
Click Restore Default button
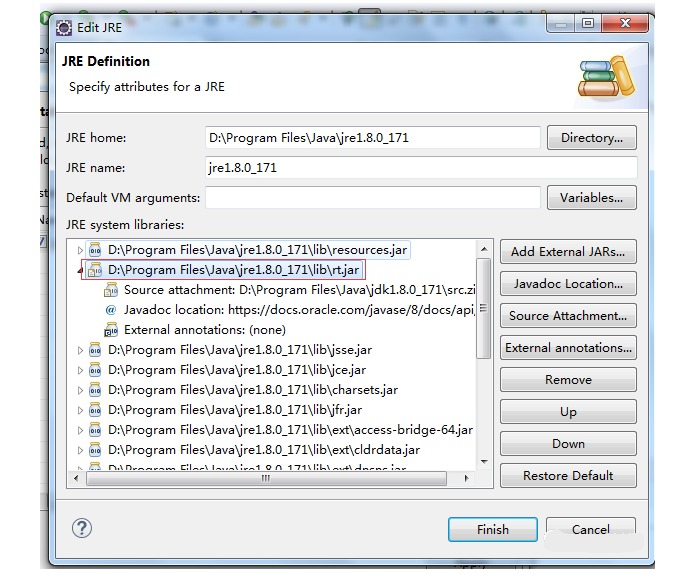568,475
